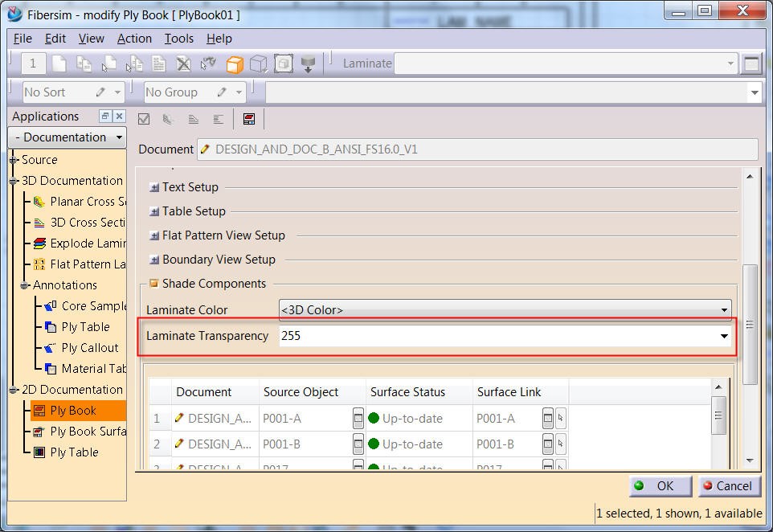The width and height of the screenshot is (773, 532).
Task: Click the OK button
Action: 659,486
